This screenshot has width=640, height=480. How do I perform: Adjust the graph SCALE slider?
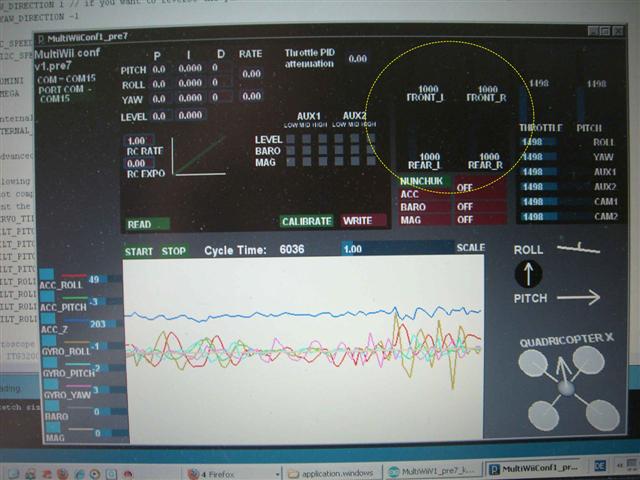tap(397, 248)
